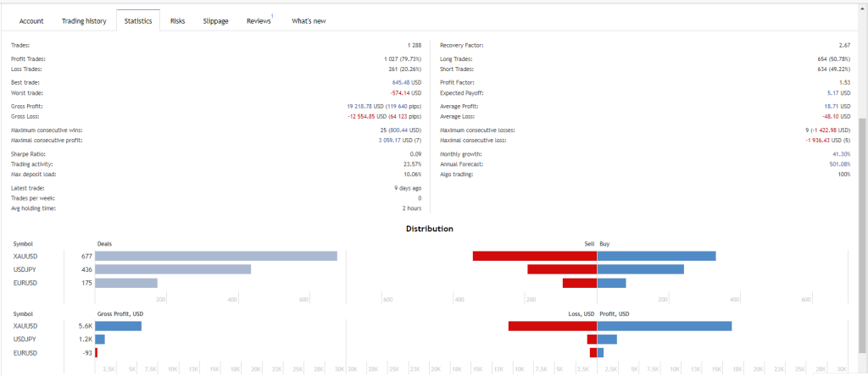The height and width of the screenshot is (376, 868).
Task: Click Average Loss value -48.10 USD
Action: (837, 117)
